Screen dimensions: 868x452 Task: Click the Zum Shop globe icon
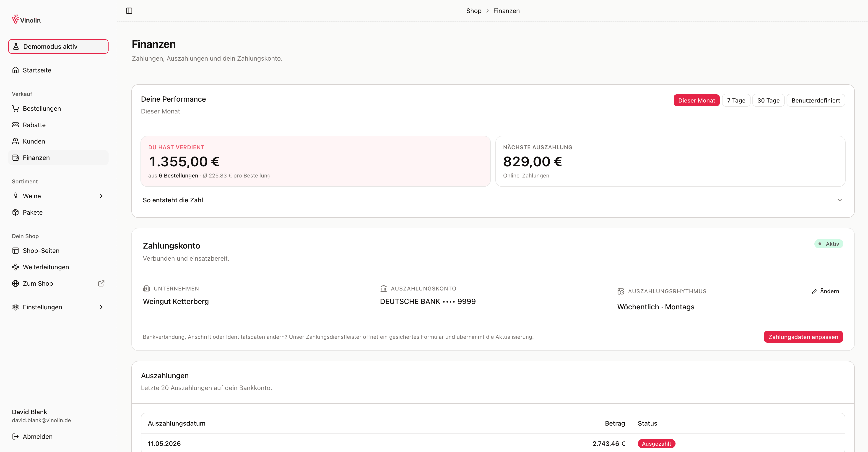pos(16,283)
